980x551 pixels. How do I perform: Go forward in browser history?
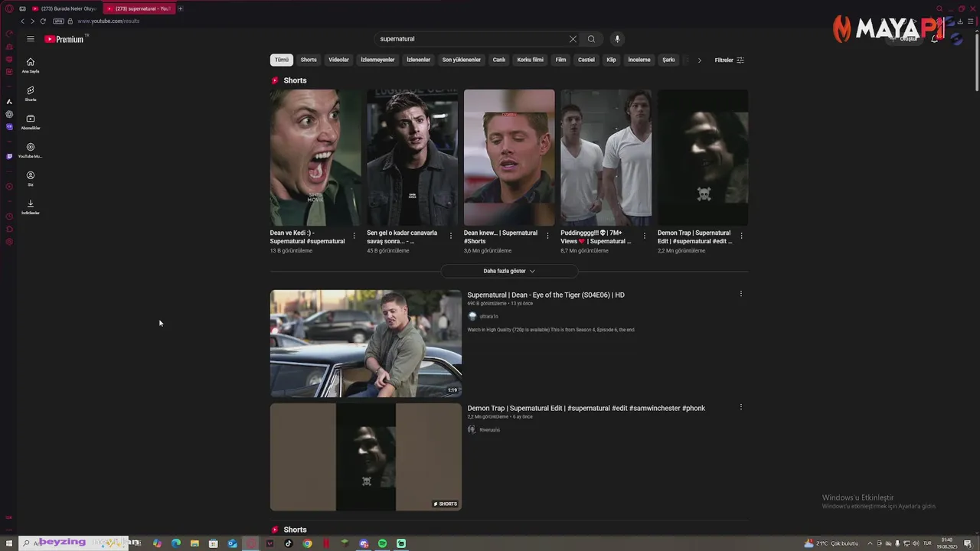32,21
